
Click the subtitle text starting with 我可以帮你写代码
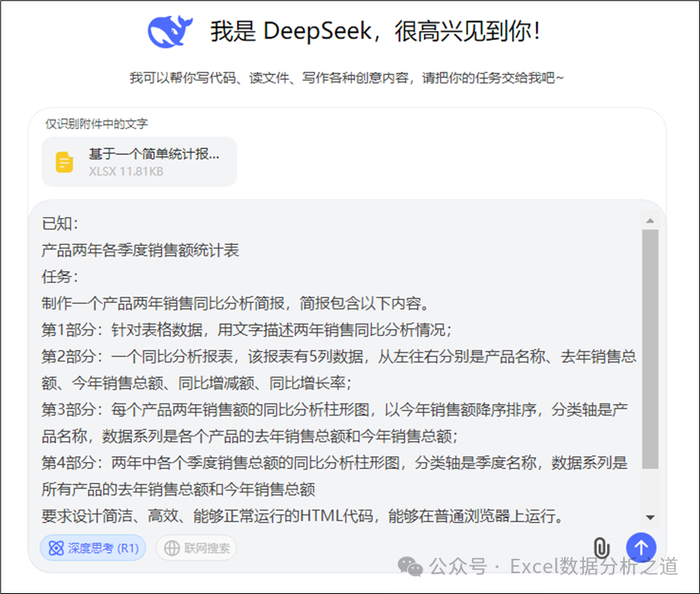coord(346,78)
